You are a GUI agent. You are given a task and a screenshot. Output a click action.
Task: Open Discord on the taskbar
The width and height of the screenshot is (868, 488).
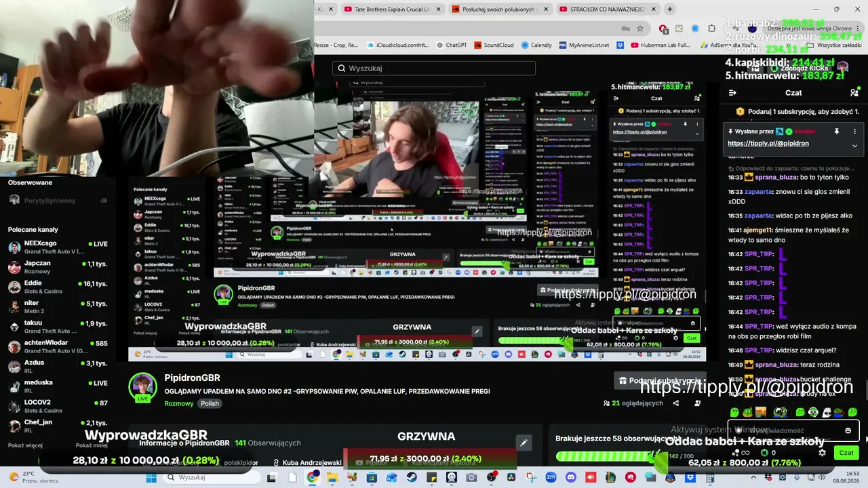tap(571, 477)
